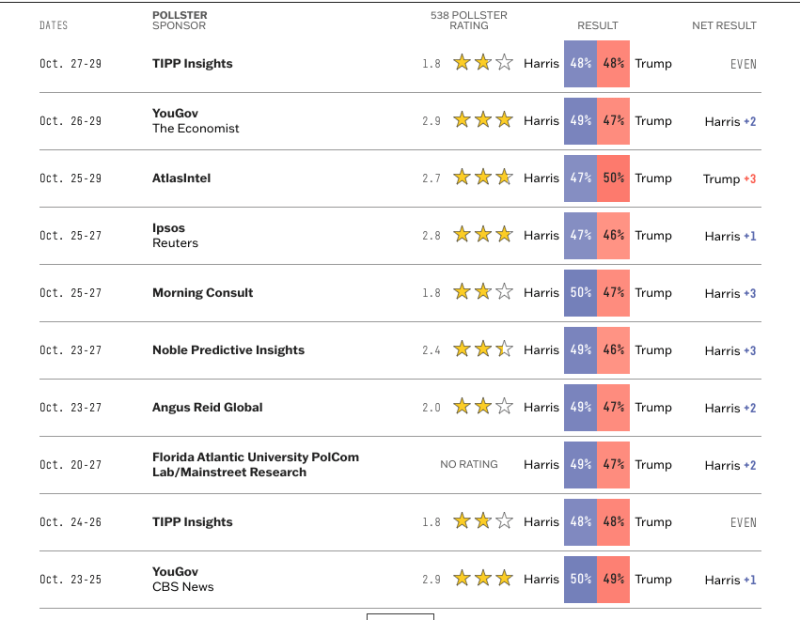
Task: Click the Net Result column header
Action: [724, 25]
